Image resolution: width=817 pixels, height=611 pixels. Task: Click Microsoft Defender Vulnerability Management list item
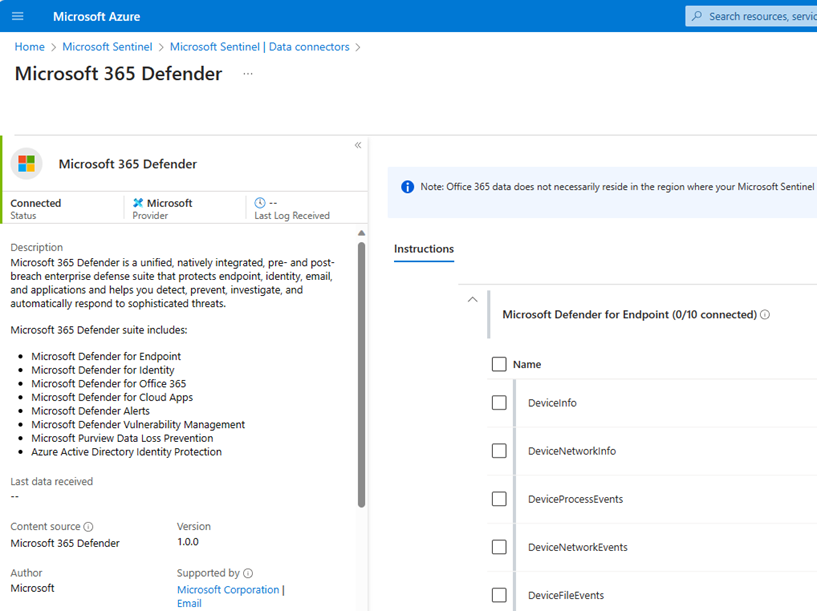[138, 425]
